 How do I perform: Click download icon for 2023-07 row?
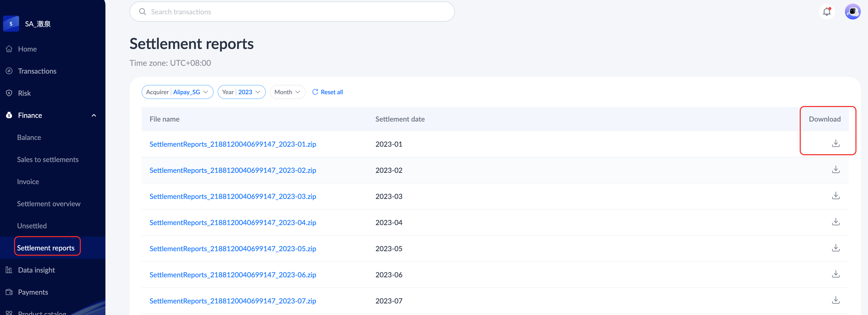(x=835, y=300)
